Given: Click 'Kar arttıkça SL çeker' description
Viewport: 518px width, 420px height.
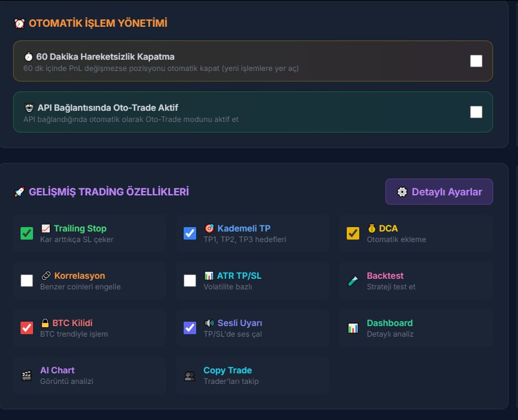Looking at the screenshot, I should point(77,240).
